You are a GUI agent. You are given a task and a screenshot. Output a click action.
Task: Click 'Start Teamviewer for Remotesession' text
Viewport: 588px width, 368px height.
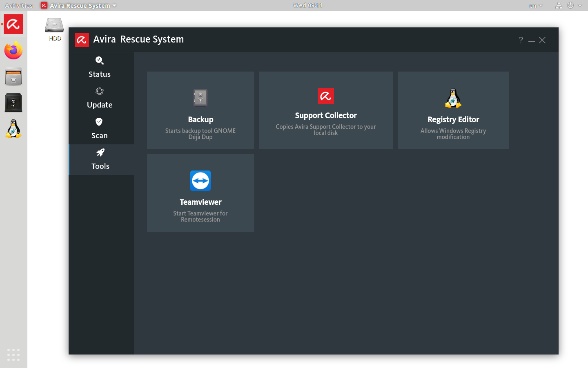(200, 216)
